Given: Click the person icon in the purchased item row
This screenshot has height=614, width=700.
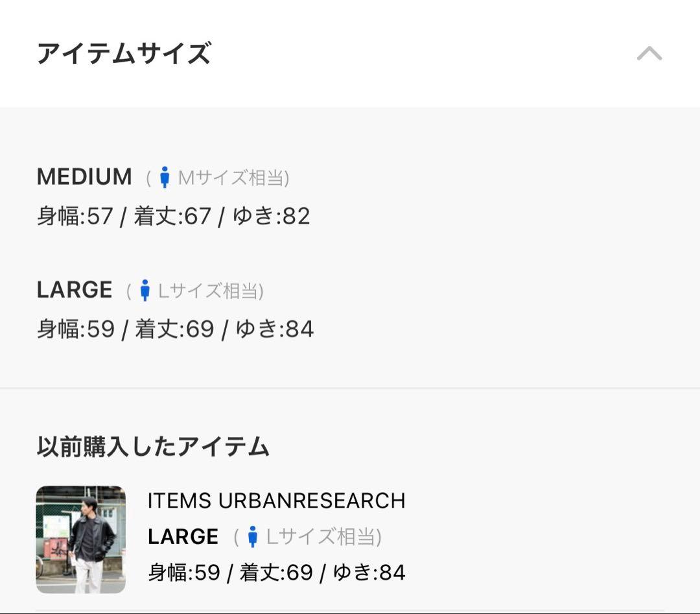Looking at the screenshot, I should pos(253,537).
